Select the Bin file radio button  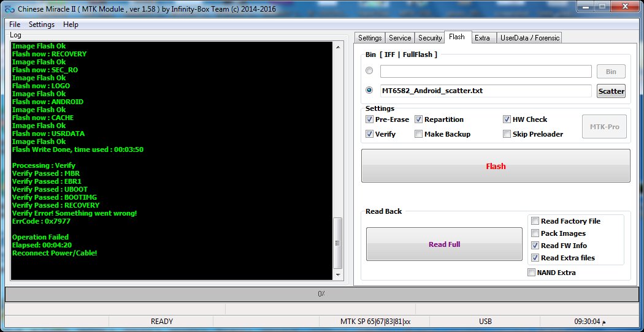tap(369, 71)
